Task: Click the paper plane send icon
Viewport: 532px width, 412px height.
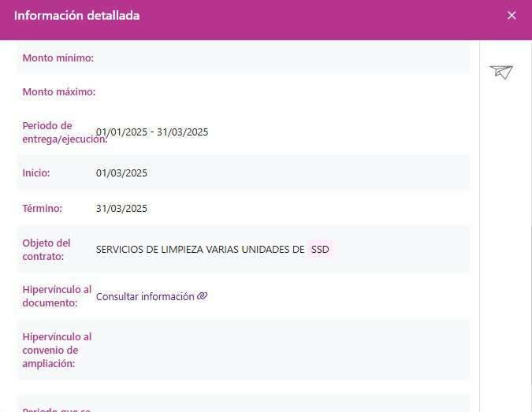Action: [x=501, y=72]
